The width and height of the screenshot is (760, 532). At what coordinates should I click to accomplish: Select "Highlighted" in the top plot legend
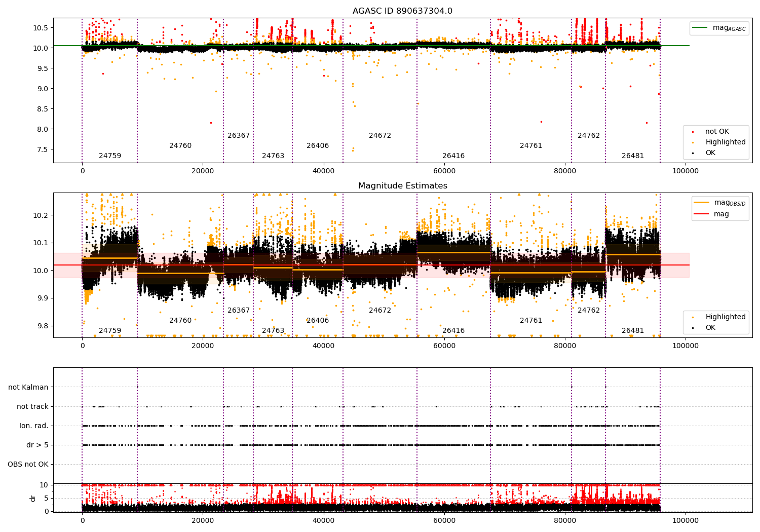click(x=726, y=142)
